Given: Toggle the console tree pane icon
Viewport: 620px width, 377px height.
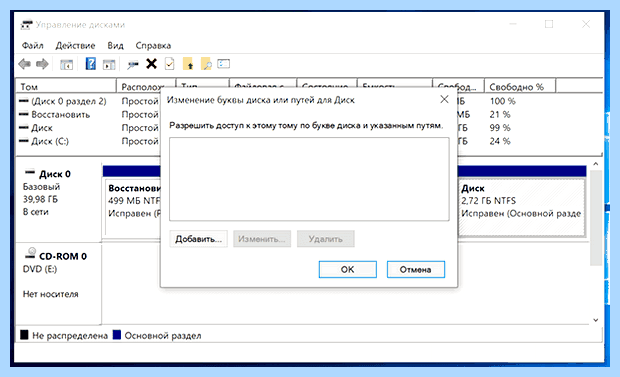Looking at the screenshot, I should coord(66,64).
